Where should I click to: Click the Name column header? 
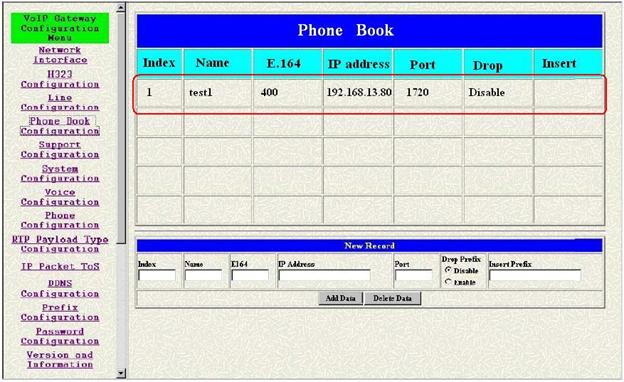tap(218, 62)
